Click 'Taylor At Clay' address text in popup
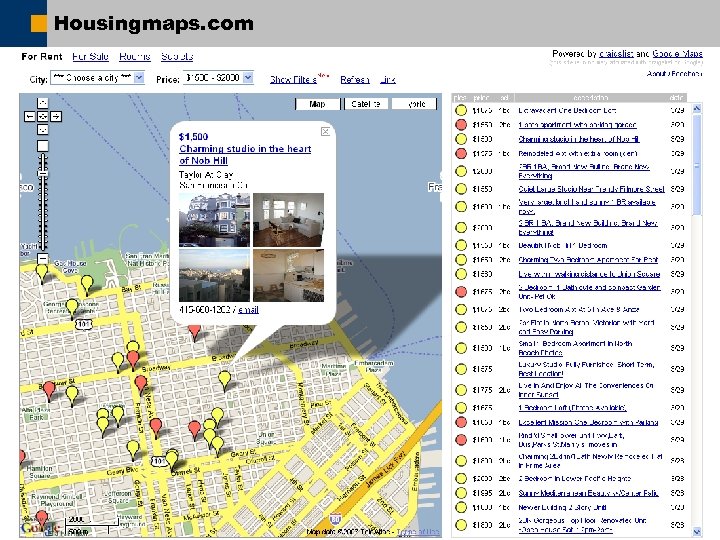This screenshot has height=540, width=720. tap(206, 175)
